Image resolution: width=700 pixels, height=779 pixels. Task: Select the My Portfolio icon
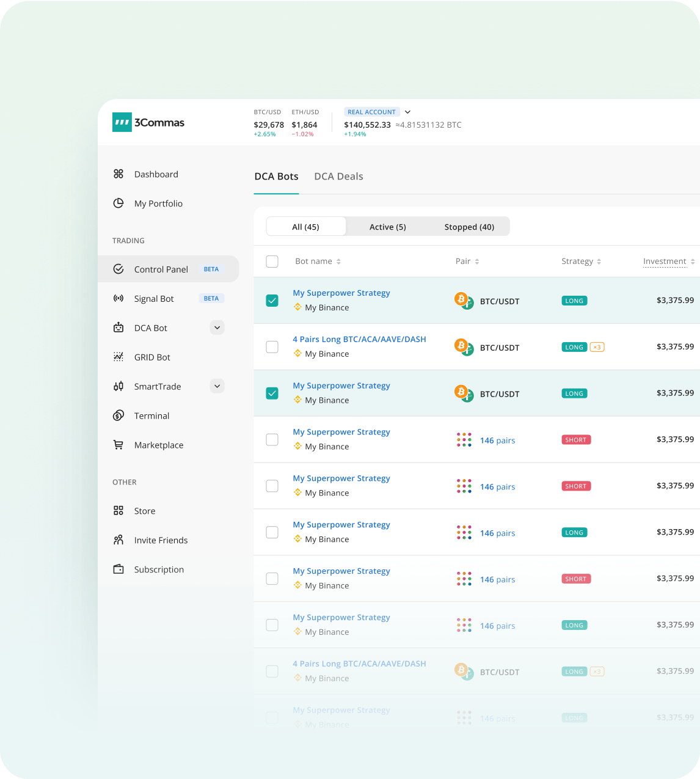click(x=118, y=203)
